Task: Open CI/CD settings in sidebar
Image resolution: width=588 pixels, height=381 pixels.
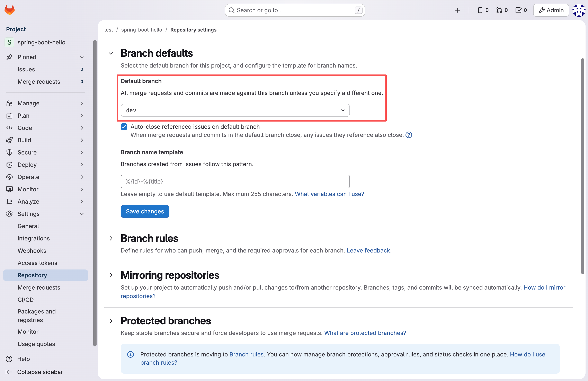Action: coord(25,300)
